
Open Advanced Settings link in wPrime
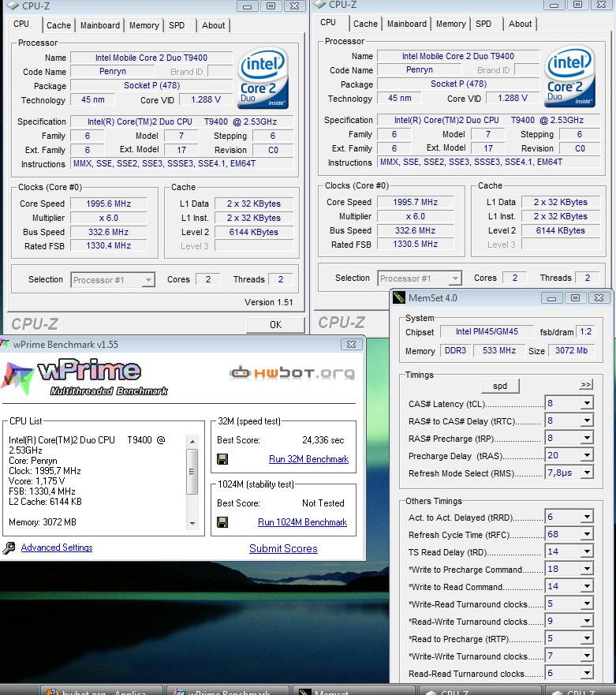57,547
